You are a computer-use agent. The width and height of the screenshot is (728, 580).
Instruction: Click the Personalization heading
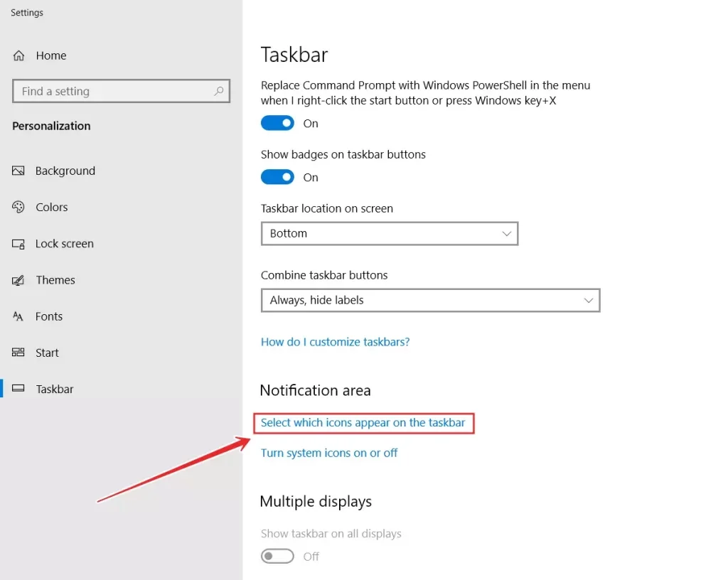tap(51, 126)
